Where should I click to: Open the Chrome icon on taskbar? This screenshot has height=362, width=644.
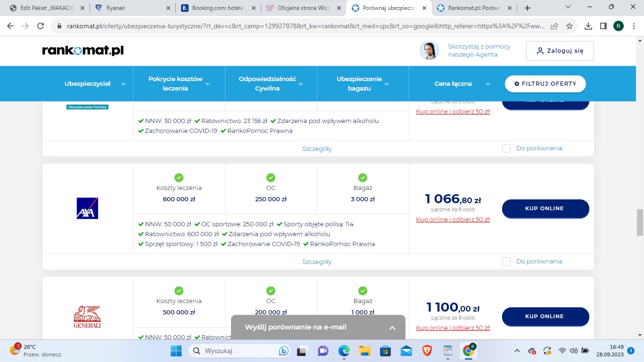point(468,351)
